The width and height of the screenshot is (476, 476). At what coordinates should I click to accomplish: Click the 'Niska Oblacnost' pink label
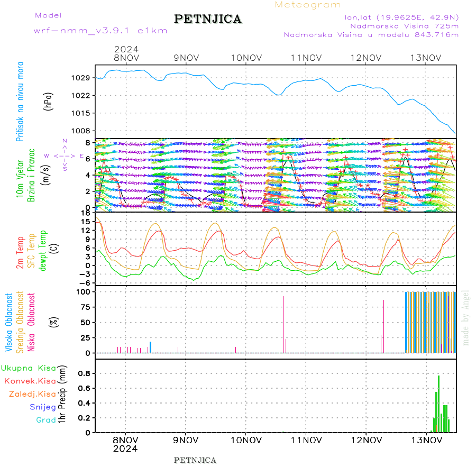[31, 323]
